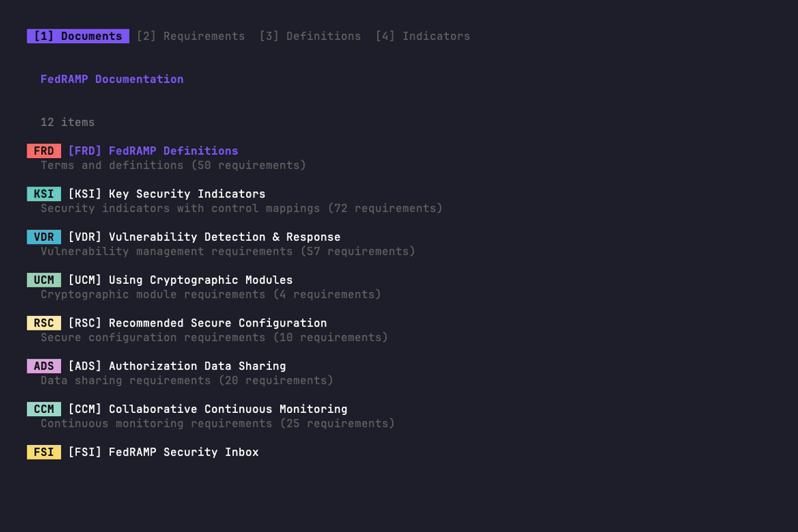Select the teal CCM badge icon
This screenshot has width=798, height=532.
43,408
